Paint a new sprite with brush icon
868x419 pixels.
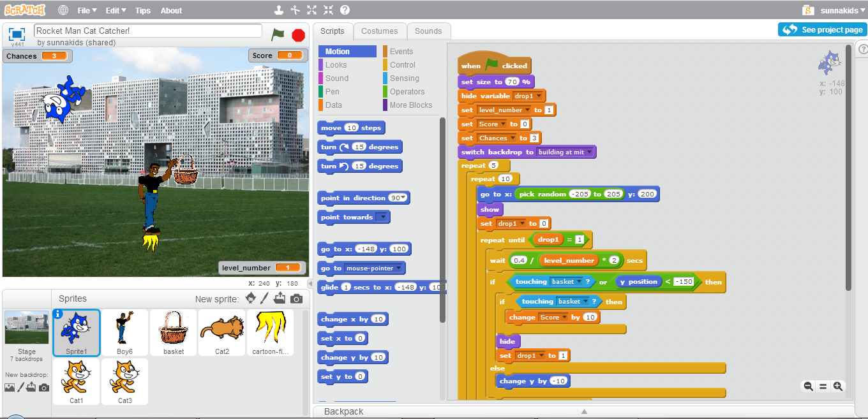coord(265,298)
